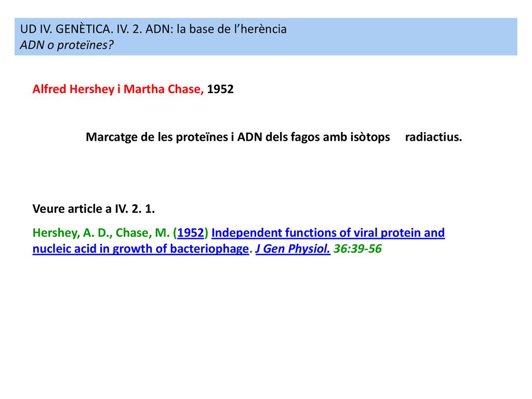This screenshot has height=399, width=532.
Task: Click the green authors text 'Hershey, A. D., Chase, M.'
Action: 101,233
